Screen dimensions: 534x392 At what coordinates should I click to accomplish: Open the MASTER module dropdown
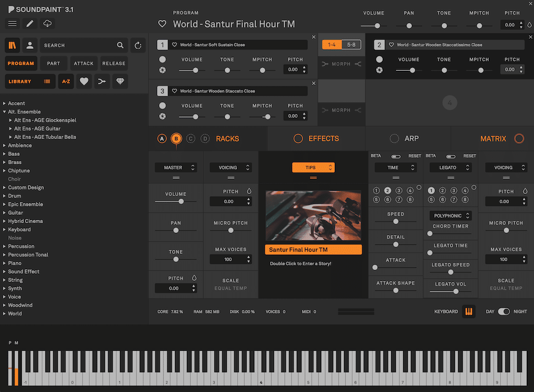point(176,167)
